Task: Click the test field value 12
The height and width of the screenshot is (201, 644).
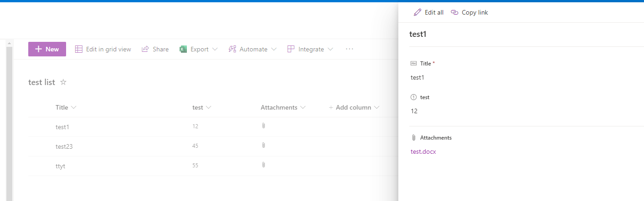Action: (x=414, y=111)
